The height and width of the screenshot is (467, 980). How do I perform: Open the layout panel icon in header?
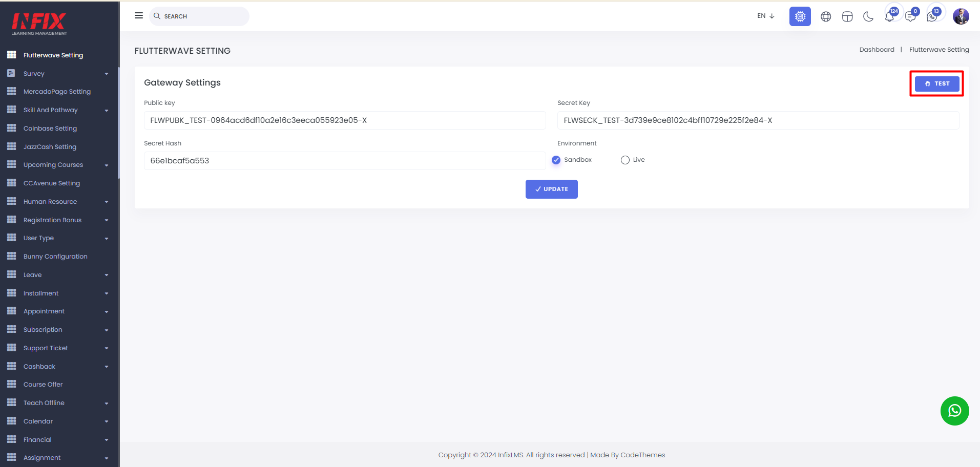click(x=847, y=16)
